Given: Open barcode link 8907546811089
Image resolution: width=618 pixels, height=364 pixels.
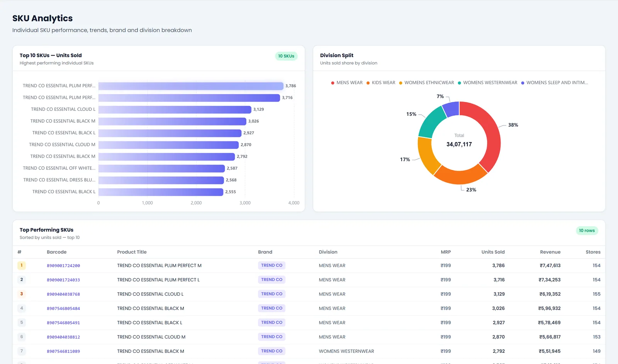Looking at the screenshot, I should pyautogui.click(x=63, y=351).
